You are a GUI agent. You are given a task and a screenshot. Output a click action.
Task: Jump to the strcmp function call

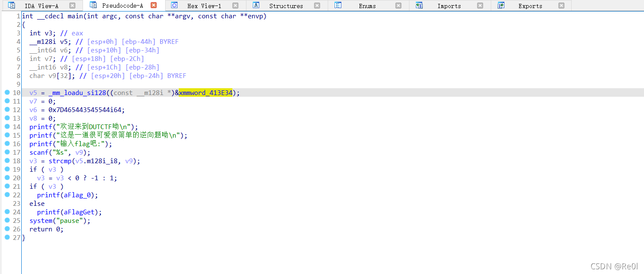(60, 161)
